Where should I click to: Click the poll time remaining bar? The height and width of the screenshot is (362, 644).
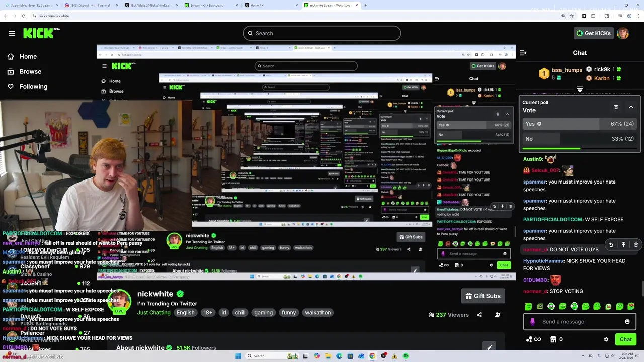coord(580,148)
